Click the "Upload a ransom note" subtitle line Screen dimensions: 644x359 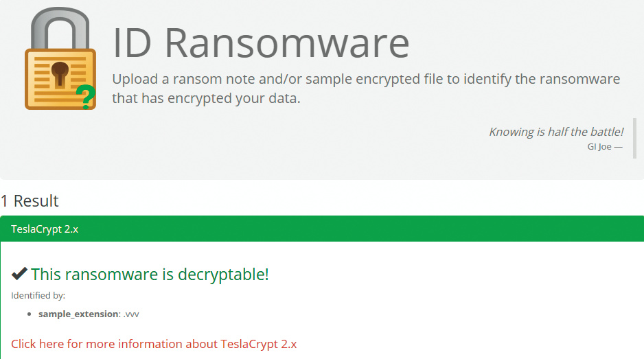click(365, 79)
